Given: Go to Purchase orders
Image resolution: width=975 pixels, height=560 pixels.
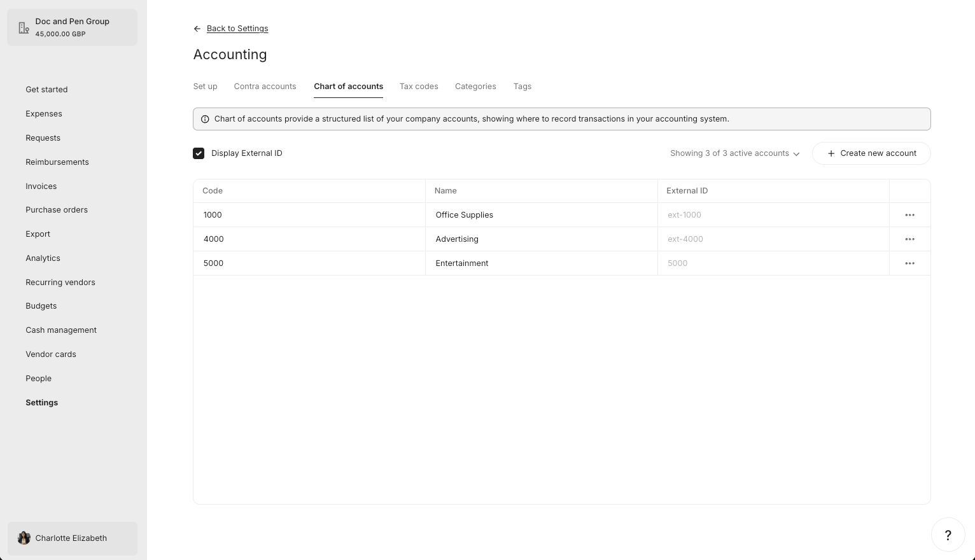Looking at the screenshot, I should (x=57, y=210).
